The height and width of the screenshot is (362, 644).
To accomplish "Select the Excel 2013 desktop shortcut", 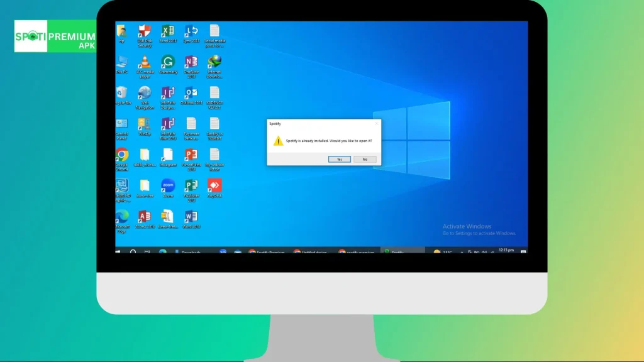I will tap(168, 34).
